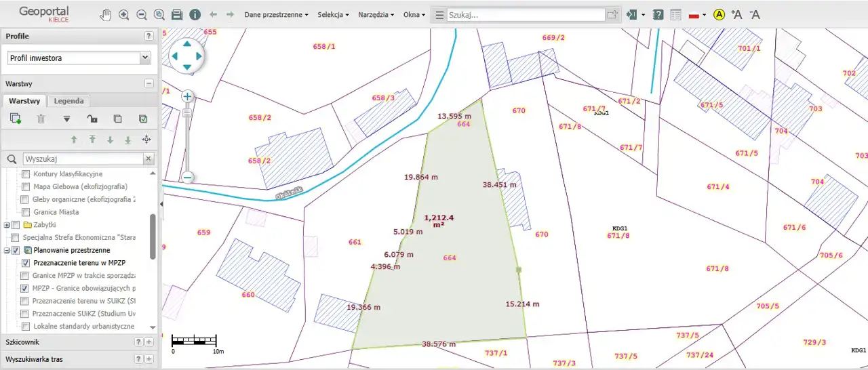Enable the Granica Miasta layer checkbox
868x370 pixels.
coord(25,212)
